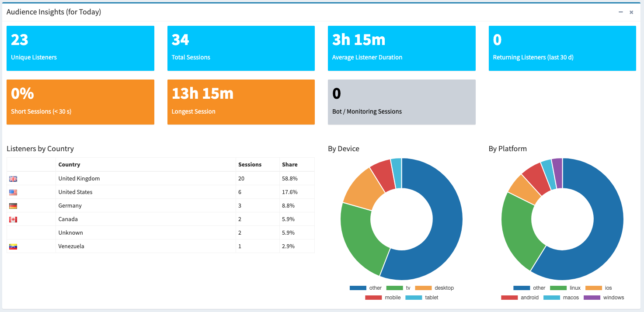Select the 'Canada' country cell
644x312 pixels.
pyautogui.click(x=146, y=219)
